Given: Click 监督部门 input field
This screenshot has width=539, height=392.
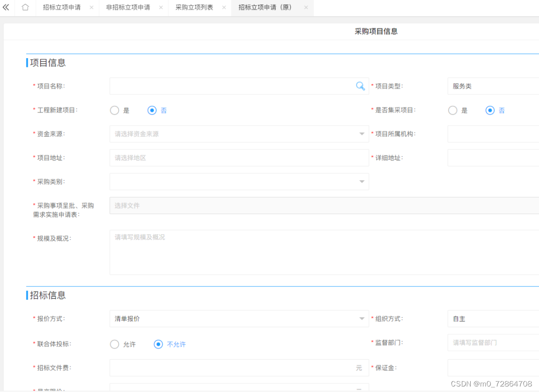Looking at the screenshot, I should point(493,343).
